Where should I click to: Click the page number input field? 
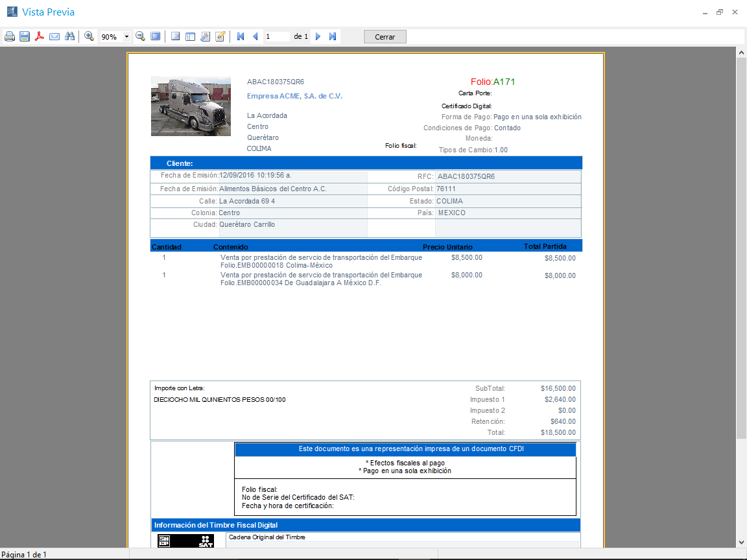tap(277, 37)
